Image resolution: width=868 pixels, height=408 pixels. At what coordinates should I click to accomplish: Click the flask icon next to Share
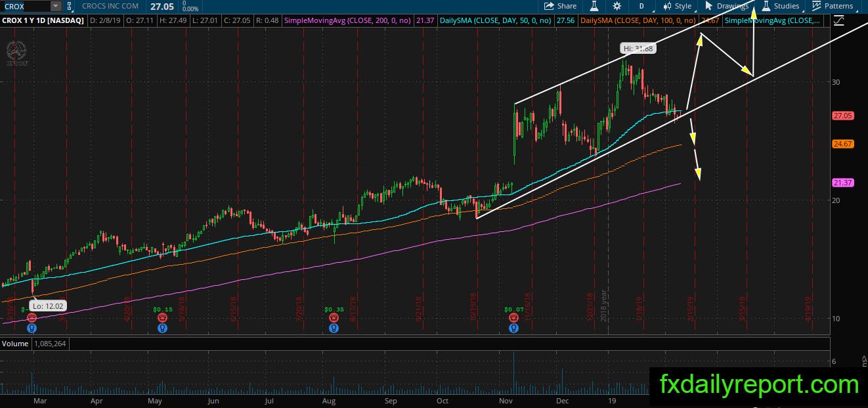[594, 6]
